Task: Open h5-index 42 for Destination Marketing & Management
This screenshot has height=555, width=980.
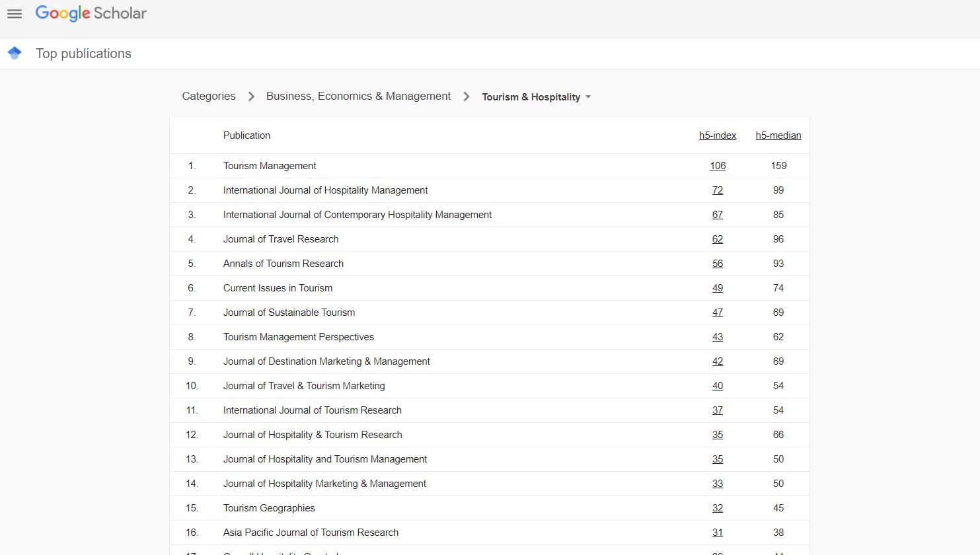Action: [x=718, y=361]
